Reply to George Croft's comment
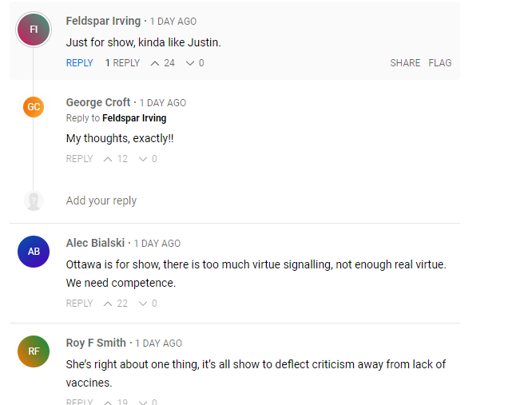Screen dimensions: 532x405 (x=79, y=159)
